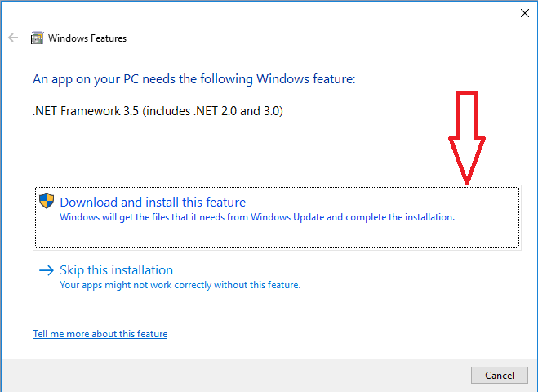Screen dimensions: 538x392
Task: Click the Windows Features title text
Action: click(x=87, y=38)
